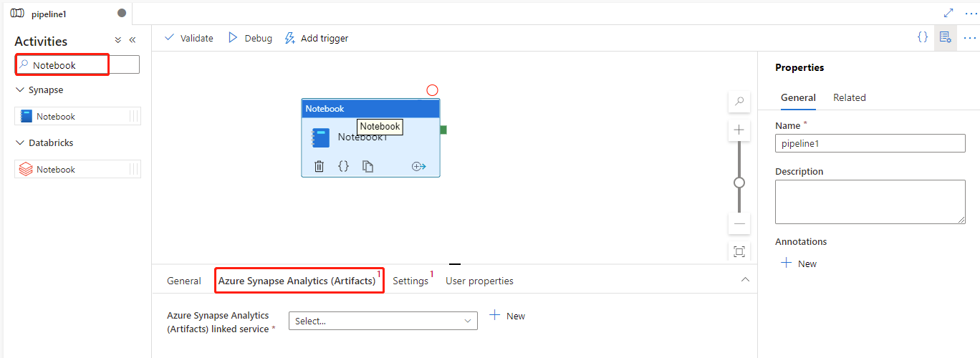980x358 pixels.
Task: Open the linked service Select dropdown
Action: [x=383, y=321]
